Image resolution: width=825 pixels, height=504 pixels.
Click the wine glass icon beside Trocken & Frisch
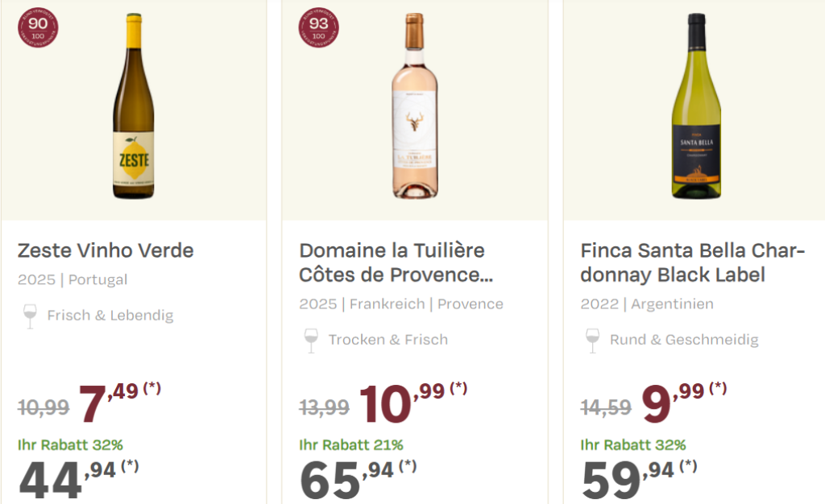click(311, 341)
